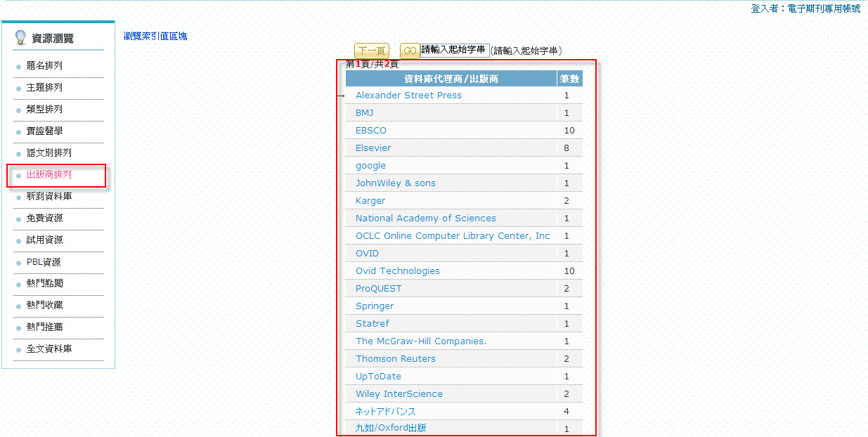The height and width of the screenshot is (437, 868).
Task: Open The McGraw-Hill Companies link
Action: pos(421,341)
